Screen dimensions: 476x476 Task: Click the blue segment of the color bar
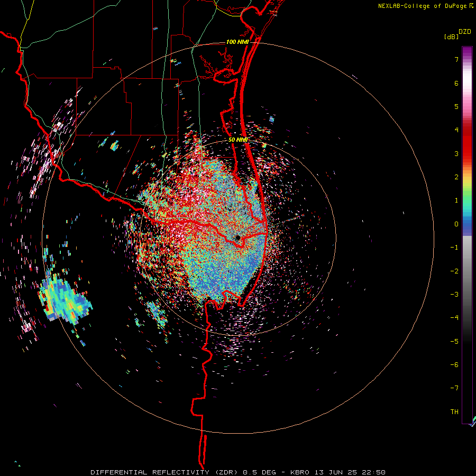467,225
